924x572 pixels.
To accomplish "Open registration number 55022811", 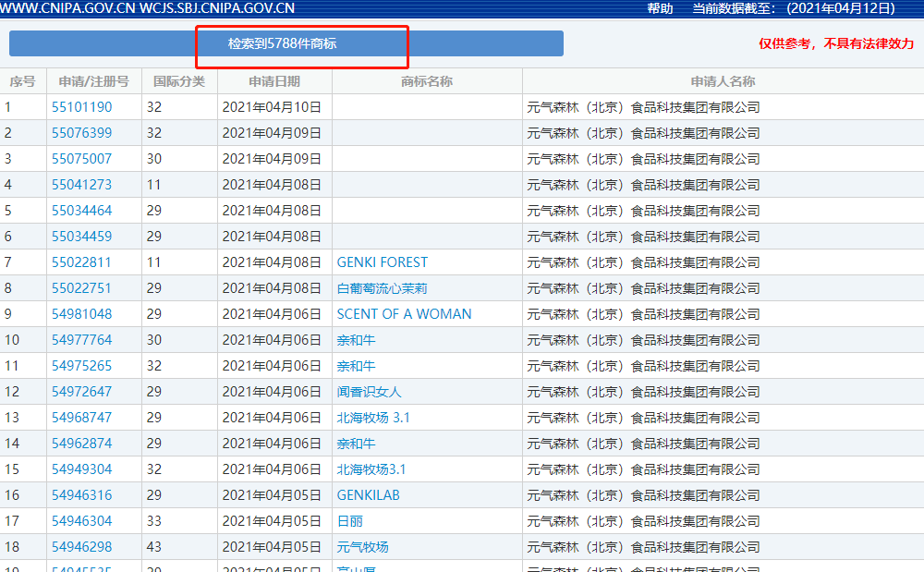I will coord(81,262).
